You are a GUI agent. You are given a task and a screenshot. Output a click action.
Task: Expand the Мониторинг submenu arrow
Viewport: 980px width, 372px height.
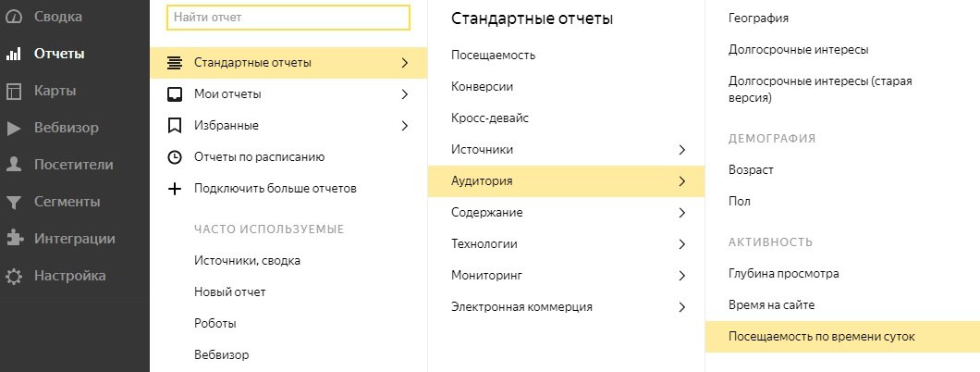[x=682, y=276]
